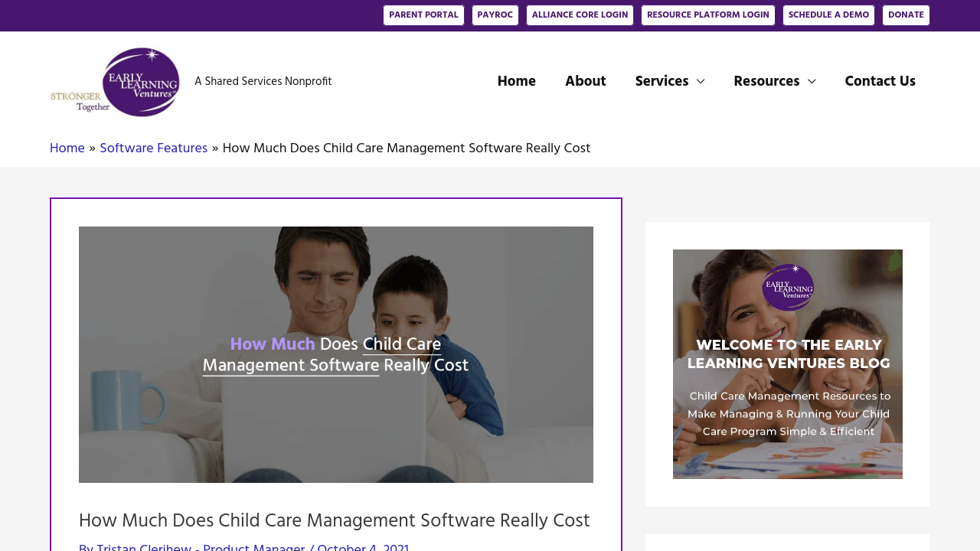Click the Early Learning Ventures logo
Viewport: 980px width, 551px height.
coord(115,82)
